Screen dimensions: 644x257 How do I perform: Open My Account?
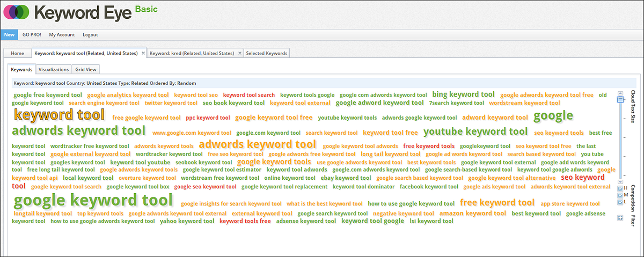pos(62,35)
